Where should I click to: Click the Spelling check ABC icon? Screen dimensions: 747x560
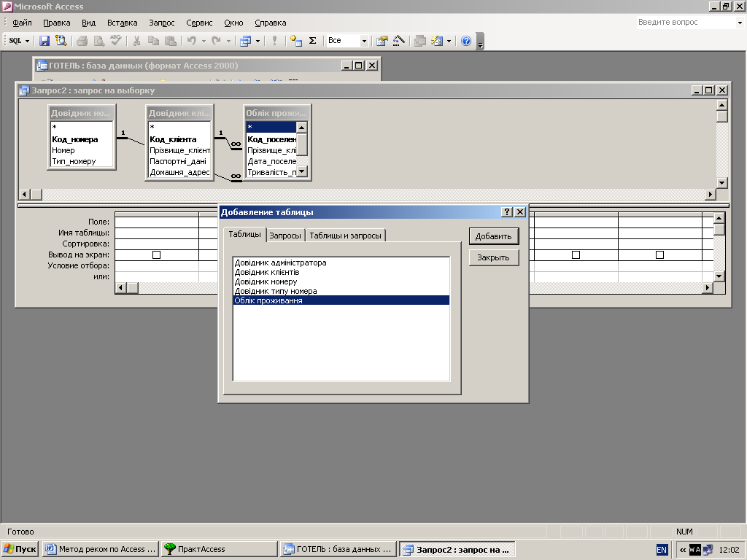pos(116,41)
